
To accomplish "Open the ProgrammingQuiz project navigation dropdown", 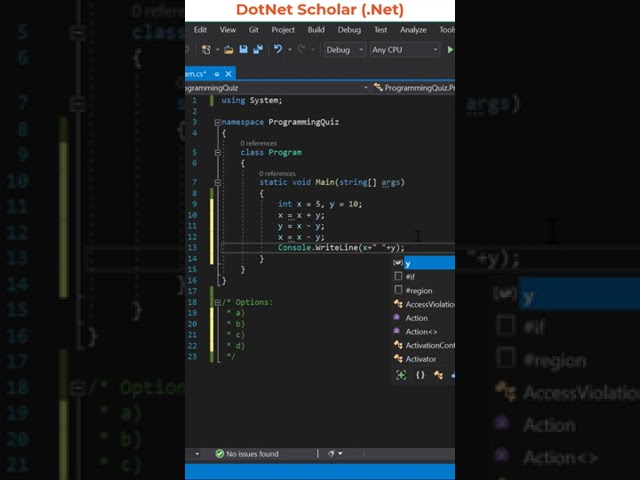I will [x=365, y=87].
